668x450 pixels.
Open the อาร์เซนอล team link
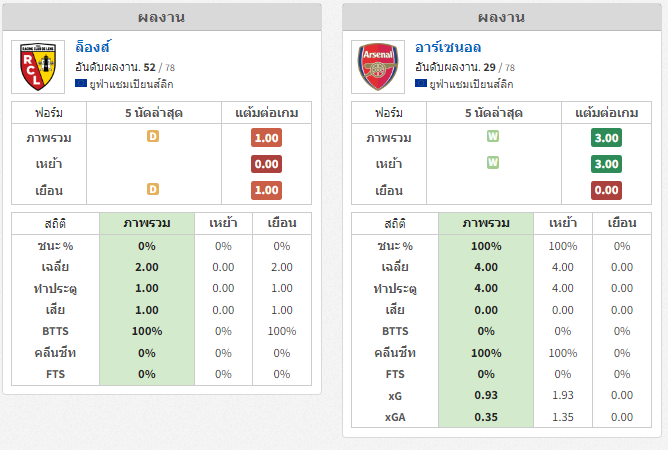coord(448,47)
